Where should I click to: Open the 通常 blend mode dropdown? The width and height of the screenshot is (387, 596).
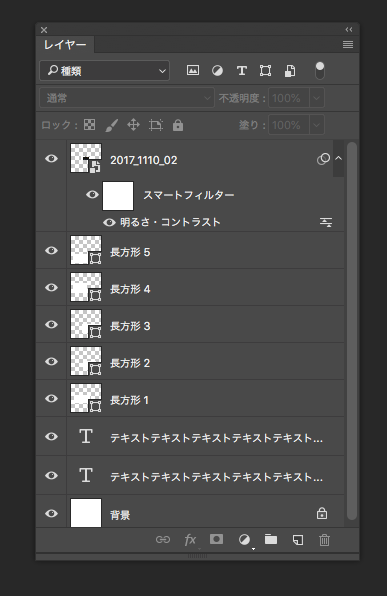pyautogui.click(x=127, y=98)
